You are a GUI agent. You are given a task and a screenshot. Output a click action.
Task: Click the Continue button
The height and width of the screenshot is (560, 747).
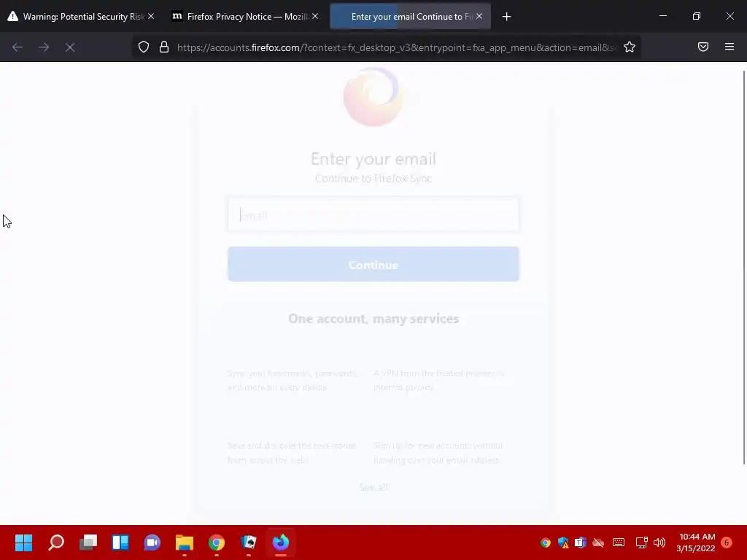373,264
